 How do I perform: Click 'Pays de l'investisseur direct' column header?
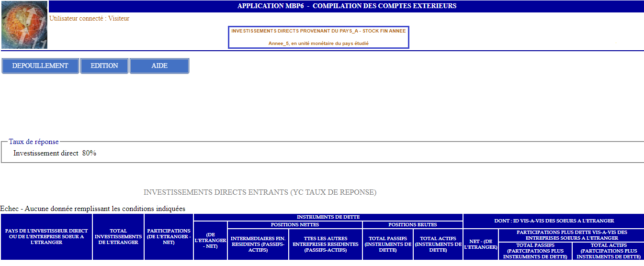click(x=46, y=237)
